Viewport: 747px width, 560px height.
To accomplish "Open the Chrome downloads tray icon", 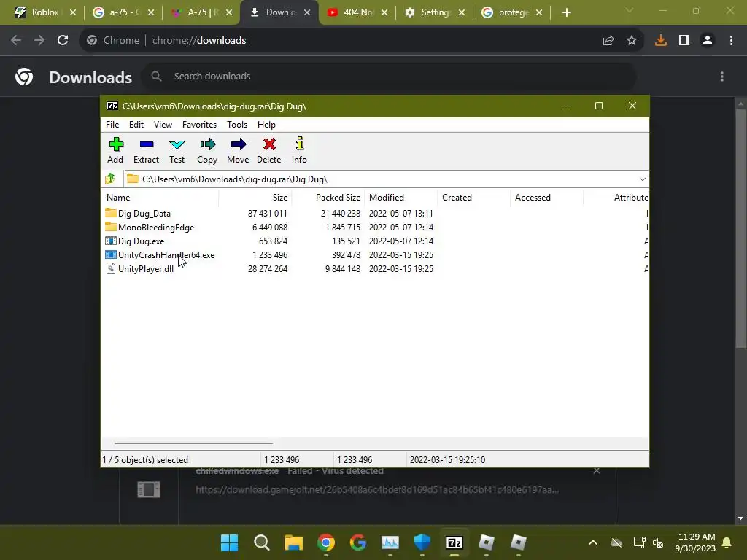I will pos(661,41).
